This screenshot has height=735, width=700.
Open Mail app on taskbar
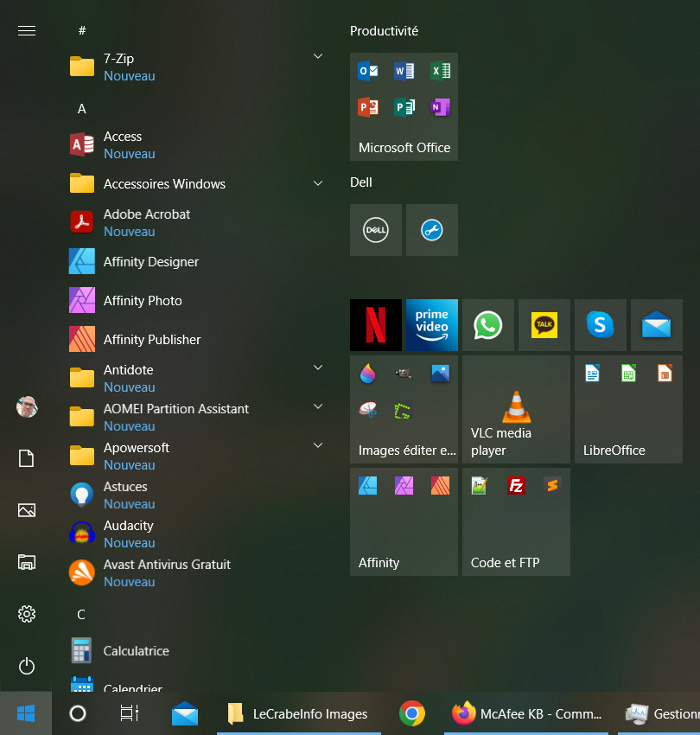click(x=185, y=713)
